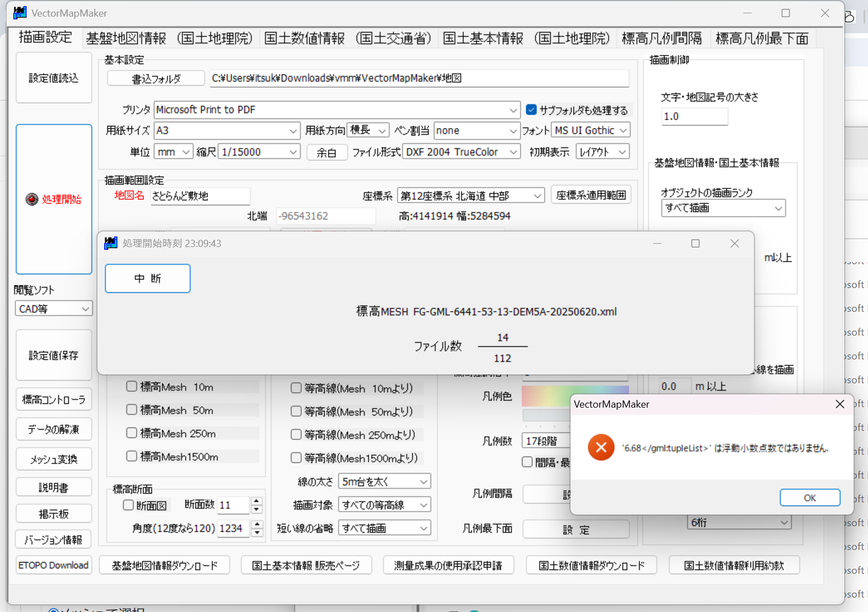Open the 国土数値情報 (国土交通省) tab
Viewport: 868px width, 612px height.
348,38
